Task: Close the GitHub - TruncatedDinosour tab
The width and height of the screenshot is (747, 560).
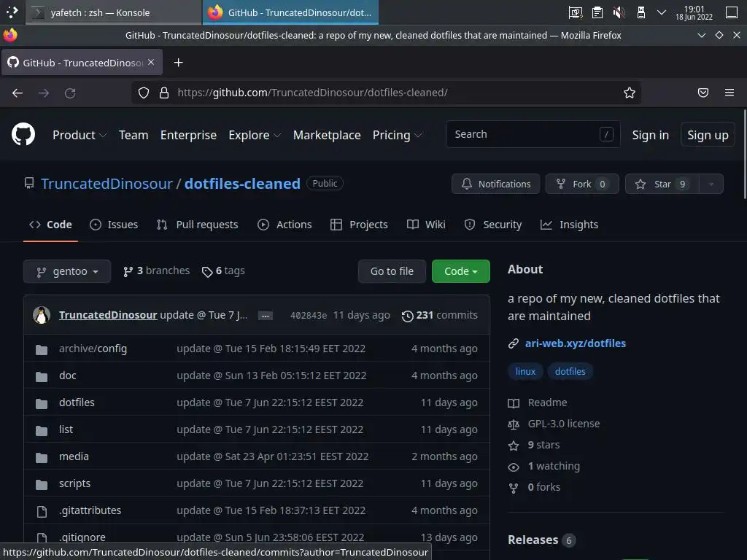Action: click(151, 63)
